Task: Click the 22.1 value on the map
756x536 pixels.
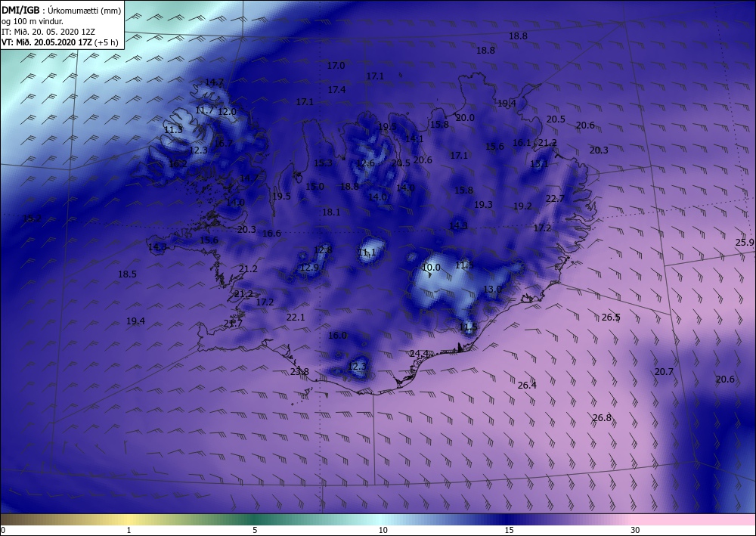Action: click(296, 318)
